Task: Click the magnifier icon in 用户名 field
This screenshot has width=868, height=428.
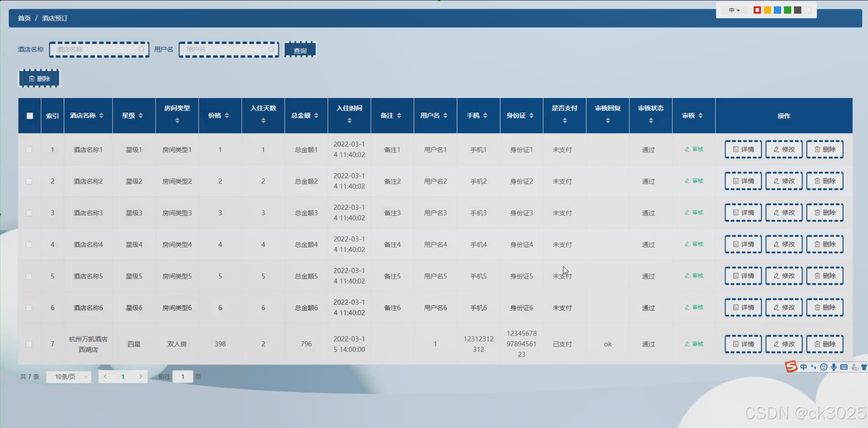Action: click(x=271, y=49)
